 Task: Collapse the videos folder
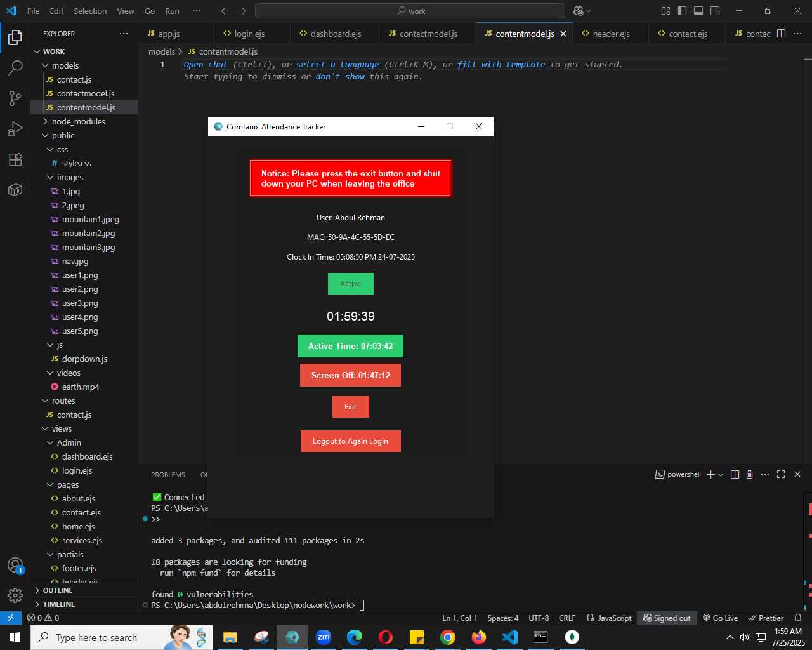tap(84, 373)
